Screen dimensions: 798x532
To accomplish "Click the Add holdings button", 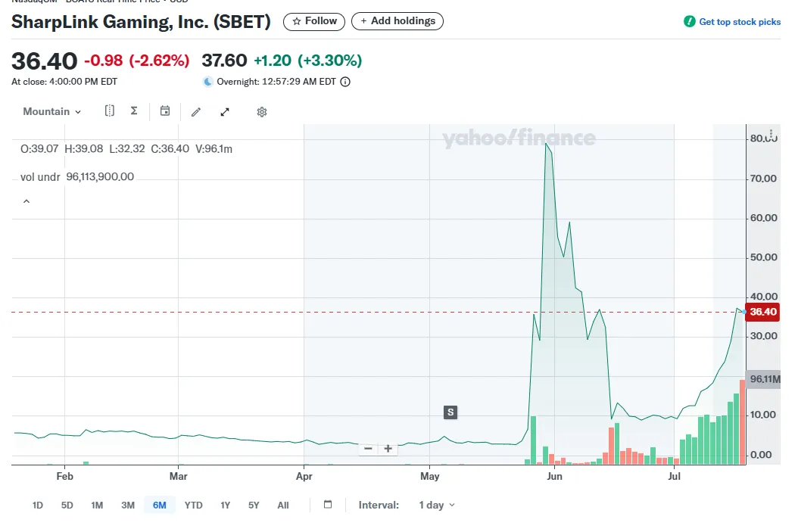I will (397, 21).
